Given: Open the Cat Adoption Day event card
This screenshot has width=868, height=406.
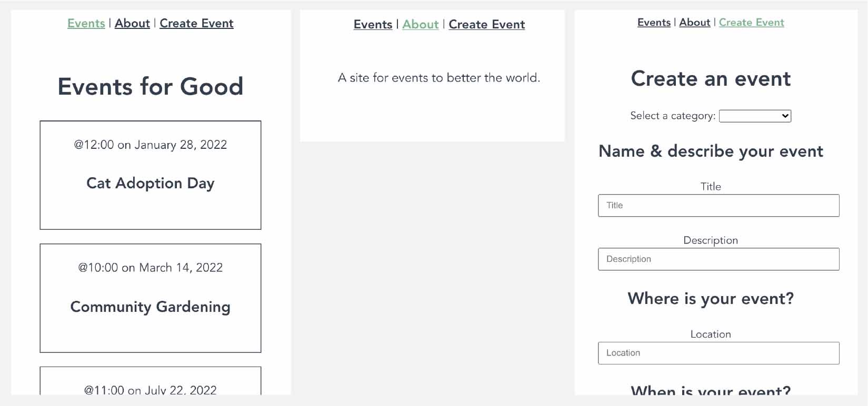Looking at the screenshot, I should [x=151, y=175].
